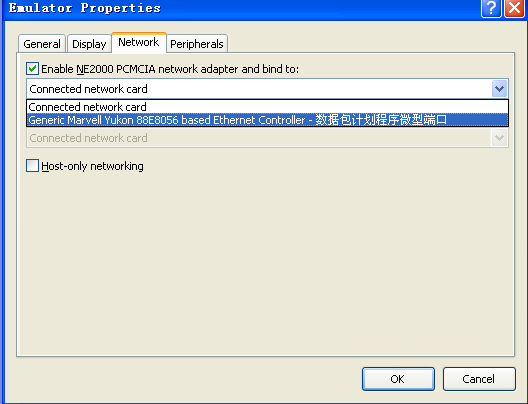Image resolution: width=528 pixels, height=404 pixels.
Task: Go to the Peripherals tab
Action: 197,44
